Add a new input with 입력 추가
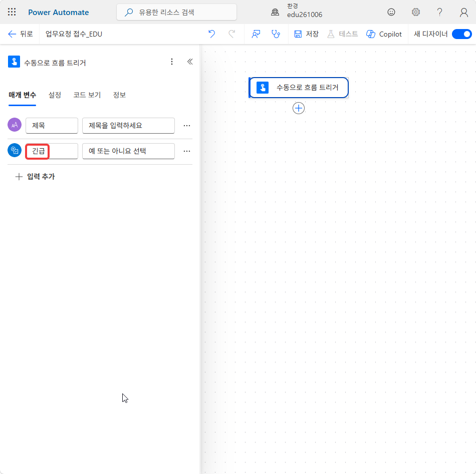 click(35, 177)
